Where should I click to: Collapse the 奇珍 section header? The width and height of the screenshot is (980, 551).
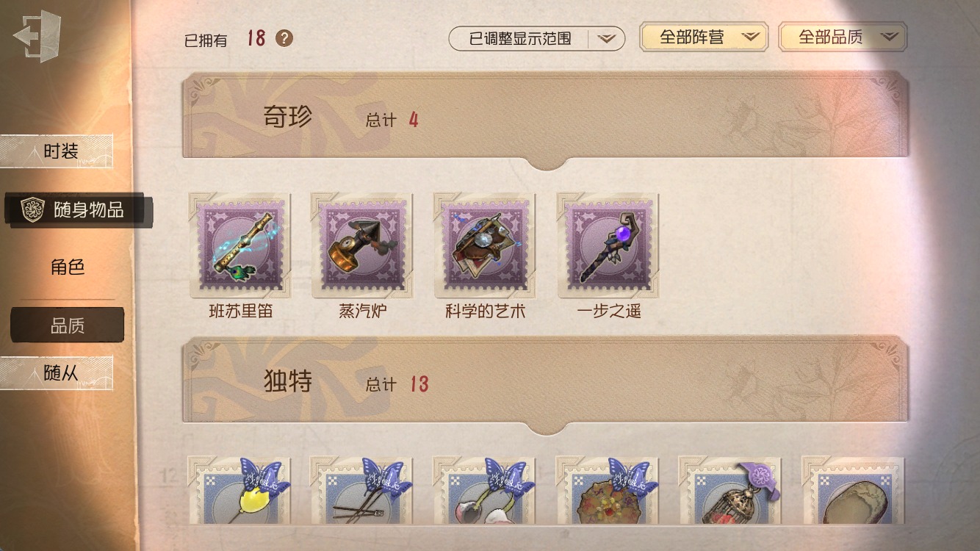tap(546, 119)
